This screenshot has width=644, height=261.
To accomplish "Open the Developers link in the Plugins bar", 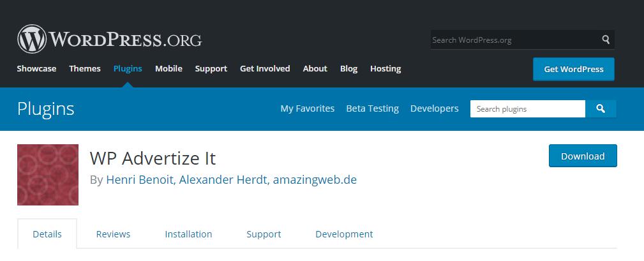I will [434, 108].
